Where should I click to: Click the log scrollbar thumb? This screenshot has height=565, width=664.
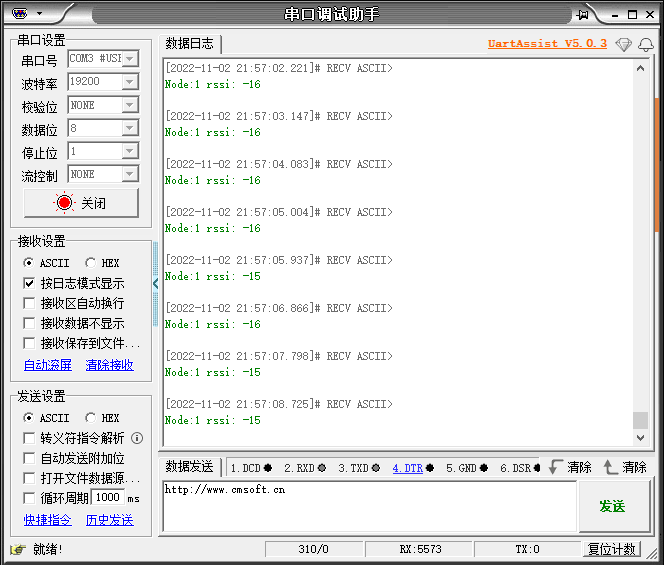click(640, 421)
